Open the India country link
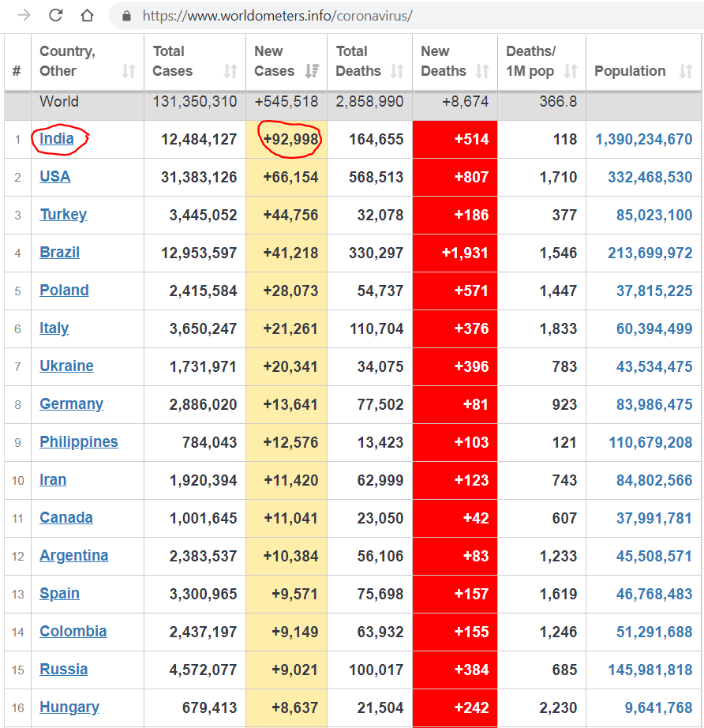The image size is (704, 728). (56, 138)
